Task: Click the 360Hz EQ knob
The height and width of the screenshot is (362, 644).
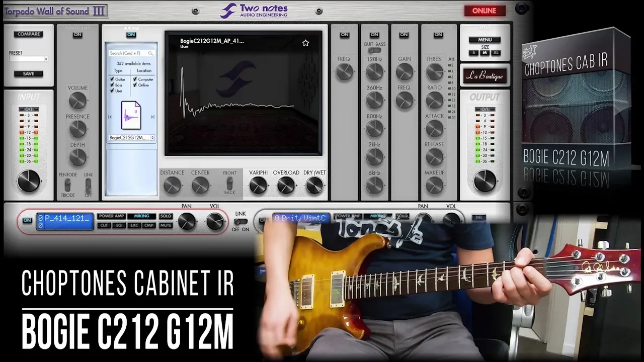Action: [374, 101]
